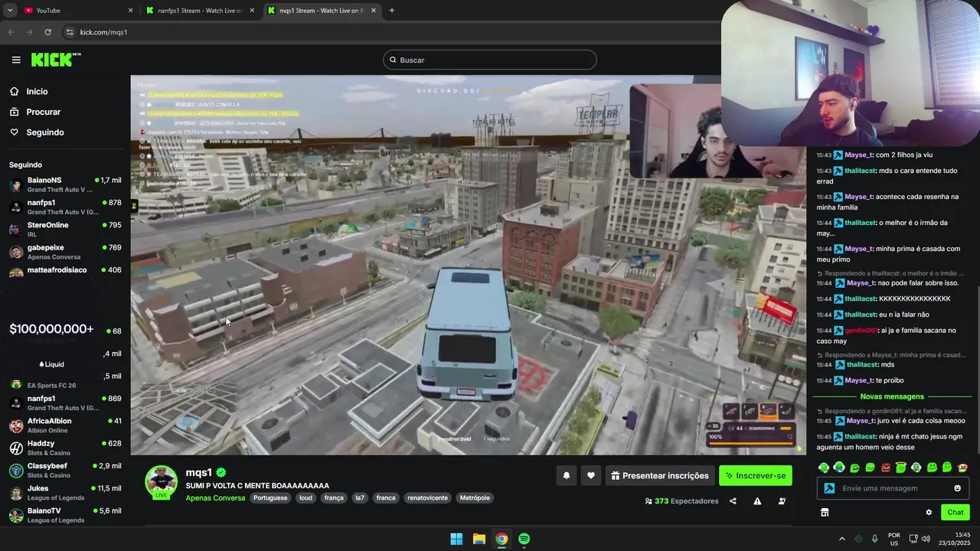Focus the Buscar search field
980x551 pixels.
[x=490, y=60]
